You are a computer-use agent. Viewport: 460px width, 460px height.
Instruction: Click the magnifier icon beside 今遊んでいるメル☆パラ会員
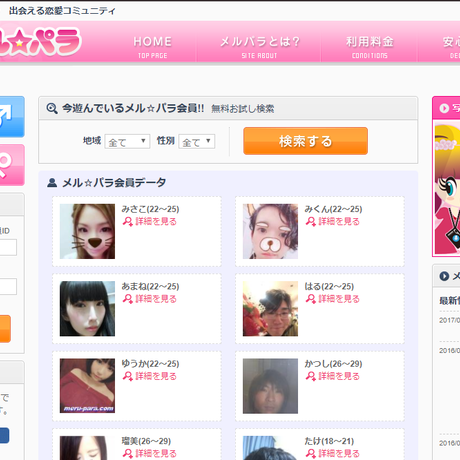(52, 108)
